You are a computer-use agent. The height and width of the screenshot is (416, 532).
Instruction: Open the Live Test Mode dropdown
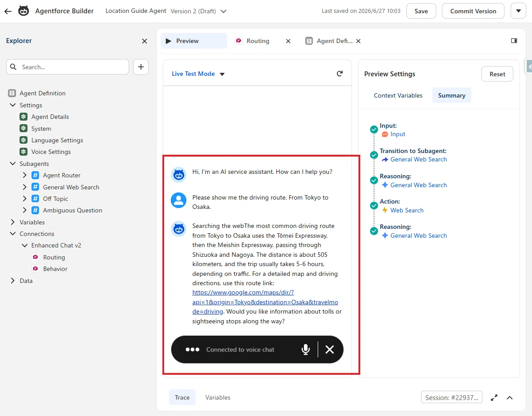198,74
